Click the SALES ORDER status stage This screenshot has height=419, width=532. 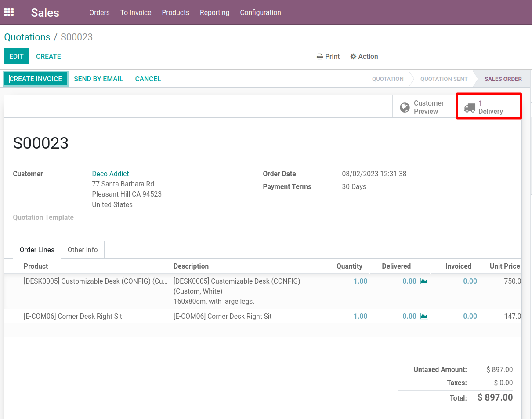[503, 79]
